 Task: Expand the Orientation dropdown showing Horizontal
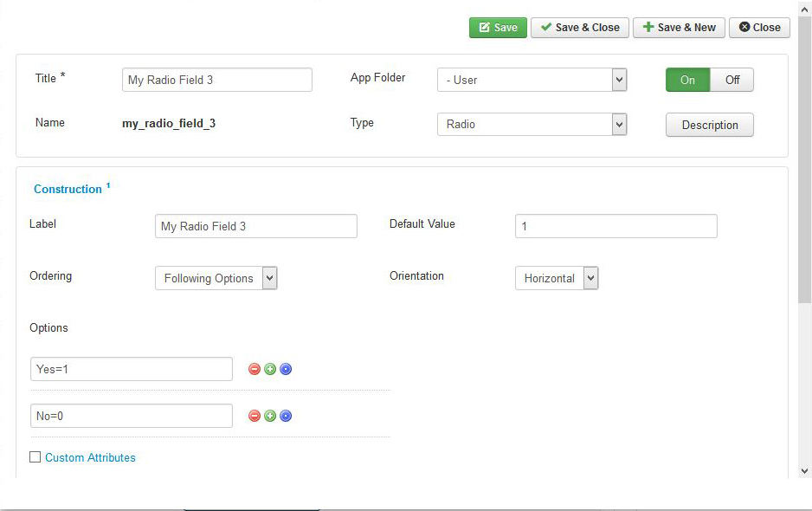tap(557, 278)
